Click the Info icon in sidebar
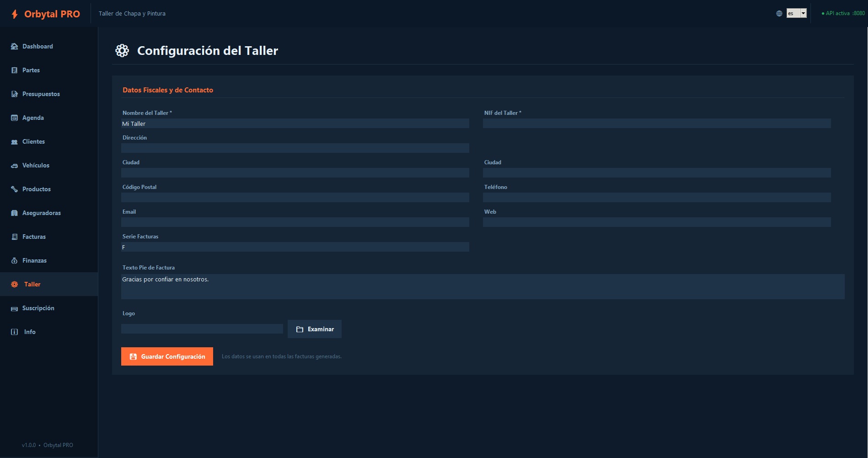 (14, 332)
